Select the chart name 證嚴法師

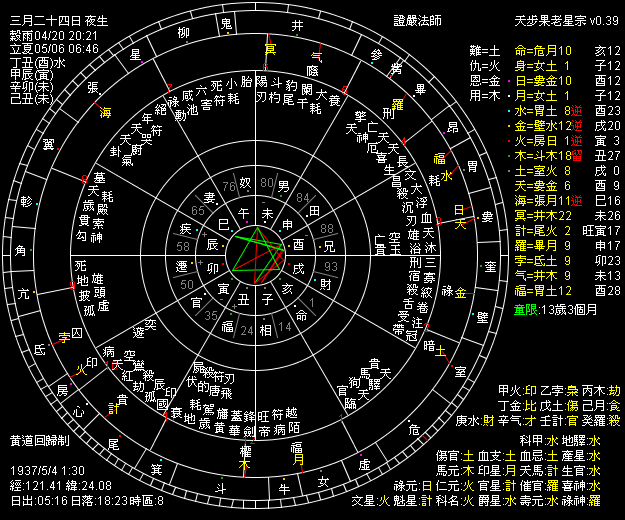(416, 20)
